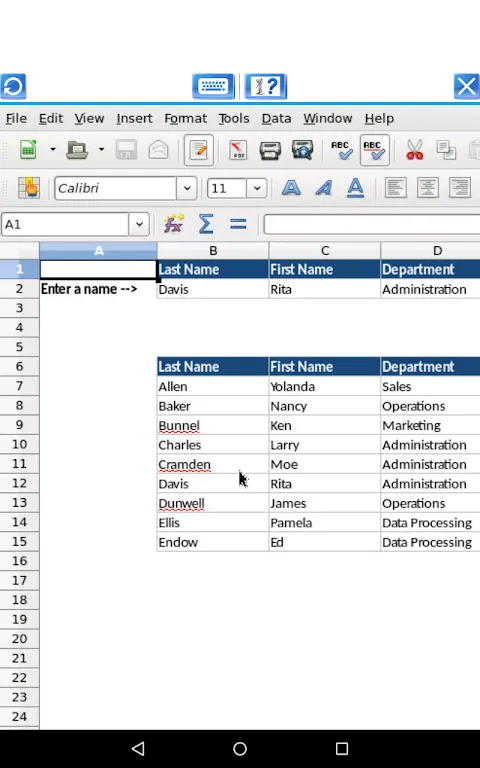Toggle Bold formatting icon
Image resolution: width=480 pixels, height=768 pixels.
click(x=291, y=188)
